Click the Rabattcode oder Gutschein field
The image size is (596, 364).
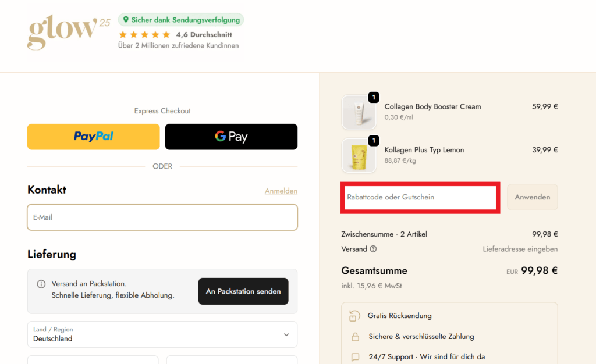click(420, 197)
